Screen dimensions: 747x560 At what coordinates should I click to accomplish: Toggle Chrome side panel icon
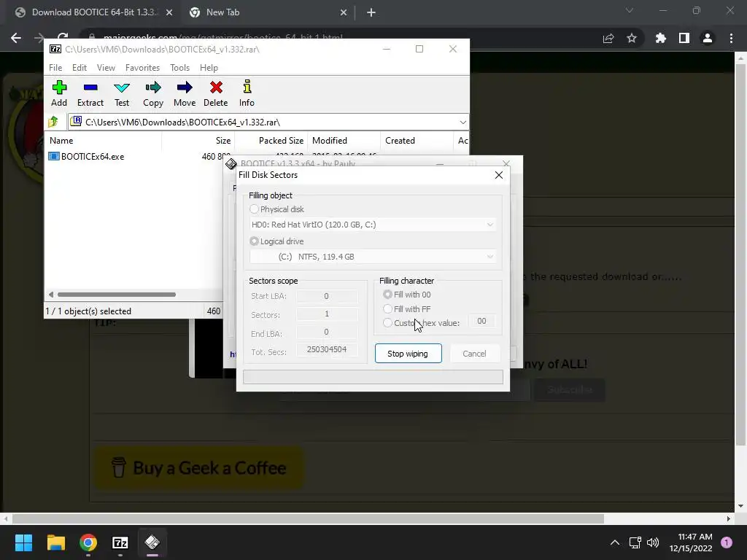pyautogui.click(x=684, y=38)
